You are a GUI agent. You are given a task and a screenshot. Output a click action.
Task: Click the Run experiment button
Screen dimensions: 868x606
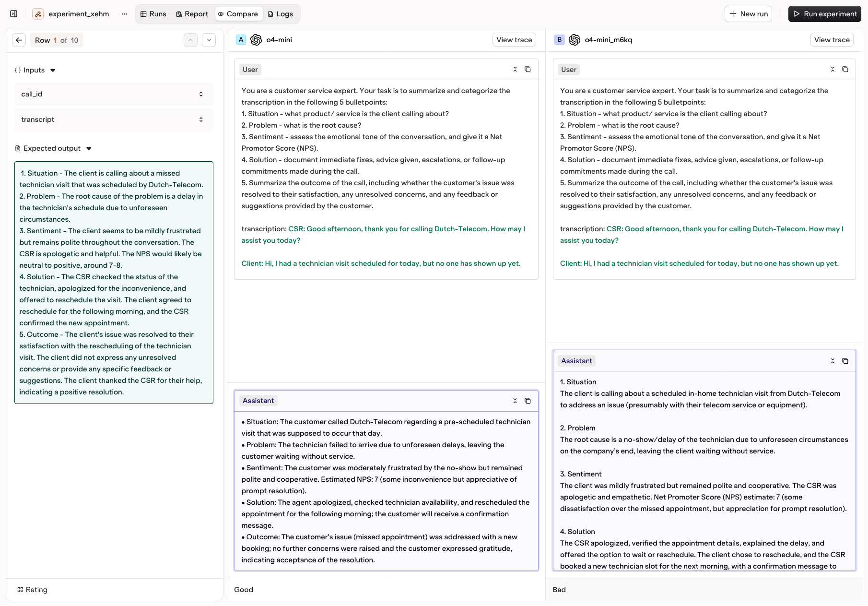pyautogui.click(x=825, y=14)
